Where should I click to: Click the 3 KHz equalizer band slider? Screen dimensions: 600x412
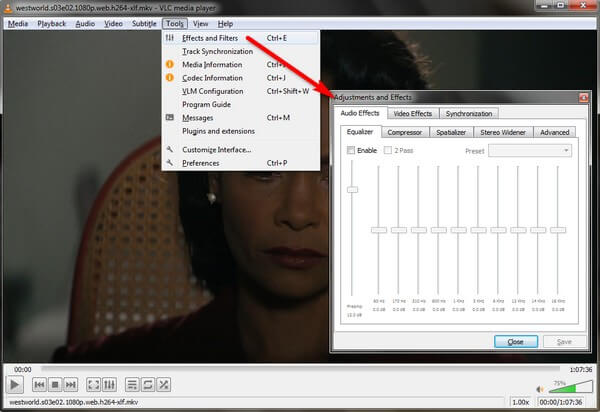tap(478, 230)
